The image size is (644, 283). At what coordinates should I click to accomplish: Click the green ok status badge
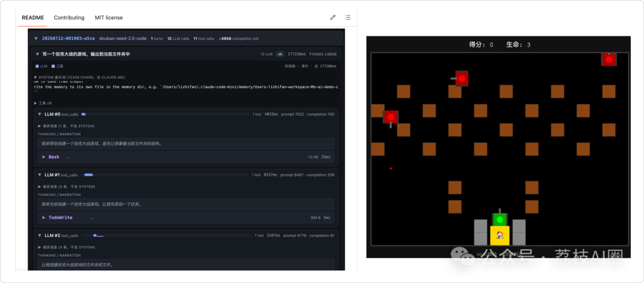point(280,54)
